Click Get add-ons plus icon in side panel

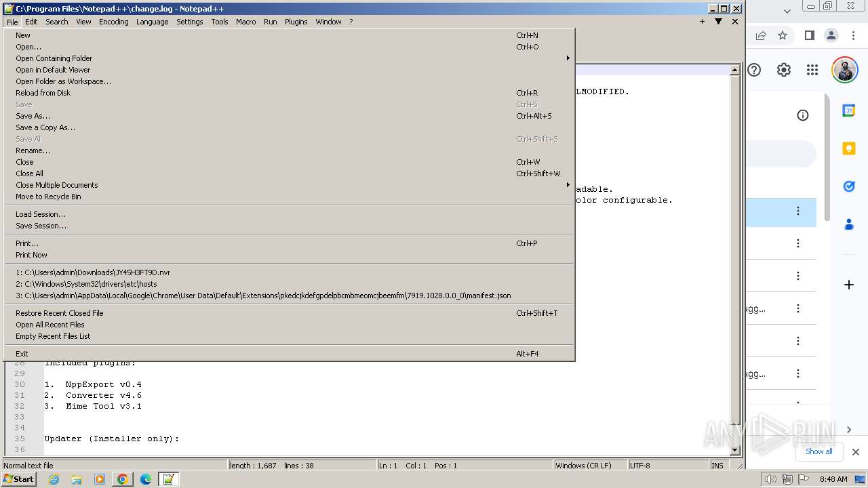[849, 285]
